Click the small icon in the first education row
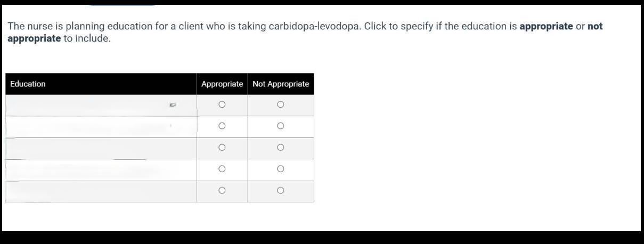 [x=172, y=105]
